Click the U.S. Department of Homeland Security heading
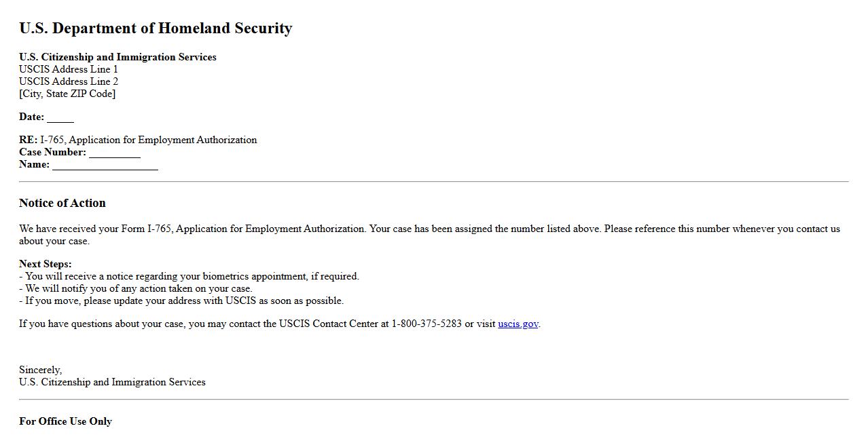Image resolution: width=868 pixels, height=441 pixels. [x=156, y=28]
